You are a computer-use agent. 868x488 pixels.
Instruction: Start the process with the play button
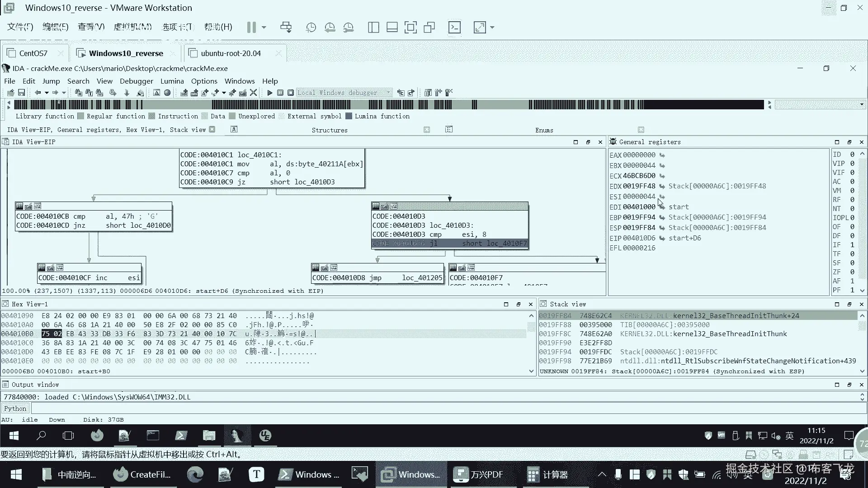tap(270, 93)
